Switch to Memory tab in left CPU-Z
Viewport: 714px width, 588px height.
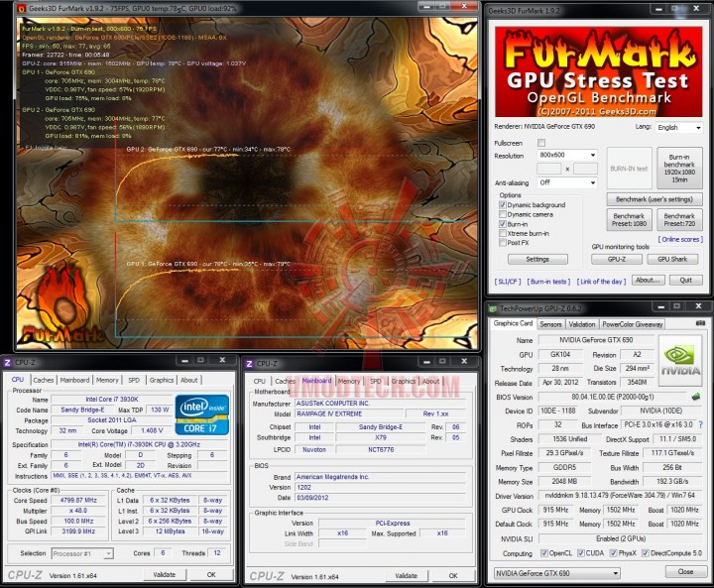click(x=107, y=380)
